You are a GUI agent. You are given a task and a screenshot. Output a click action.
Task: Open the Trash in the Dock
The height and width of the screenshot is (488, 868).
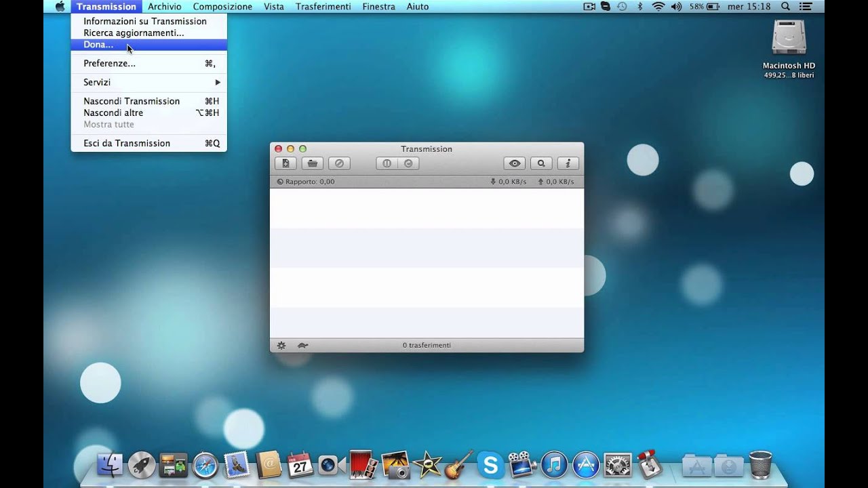coord(760,465)
